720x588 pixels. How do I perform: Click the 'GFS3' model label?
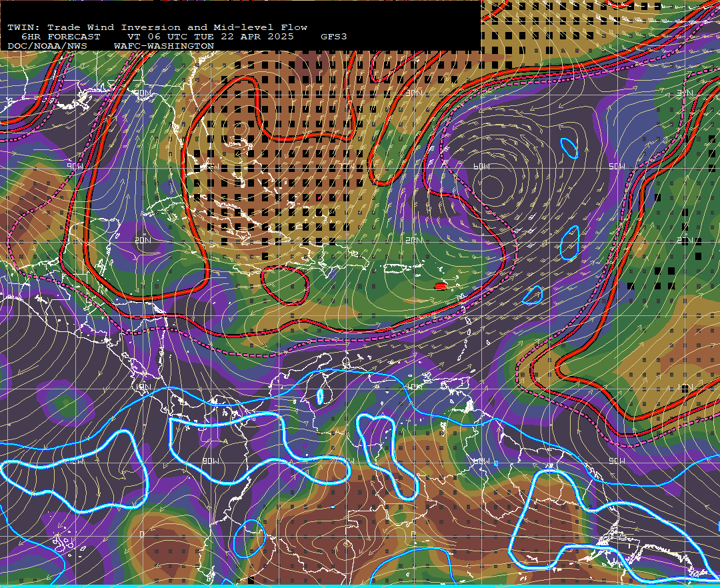[x=334, y=37]
